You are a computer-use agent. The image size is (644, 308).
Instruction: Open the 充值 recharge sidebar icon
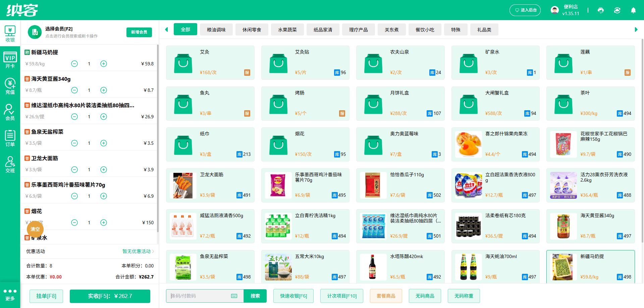click(x=10, y=86)
